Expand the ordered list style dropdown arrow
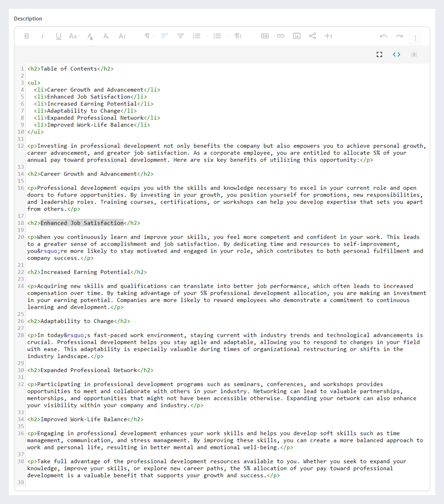Screen dimensions: 444x504 click(206, 36)
